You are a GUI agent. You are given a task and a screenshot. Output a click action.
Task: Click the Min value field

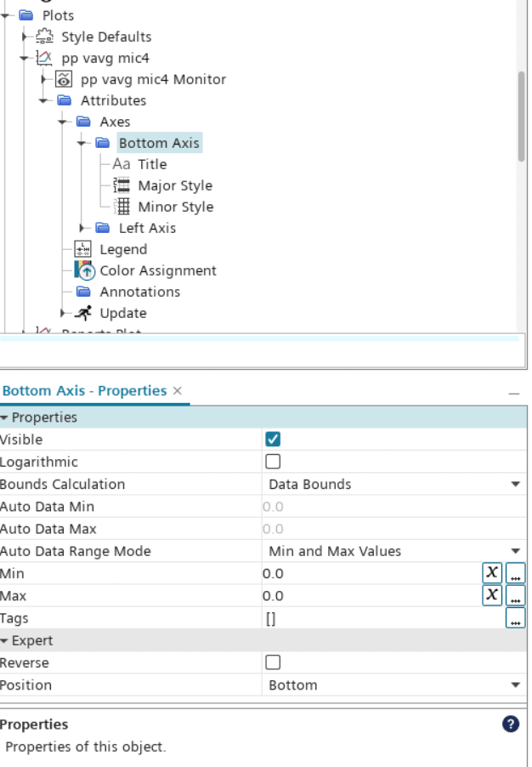tap(371, 573)
